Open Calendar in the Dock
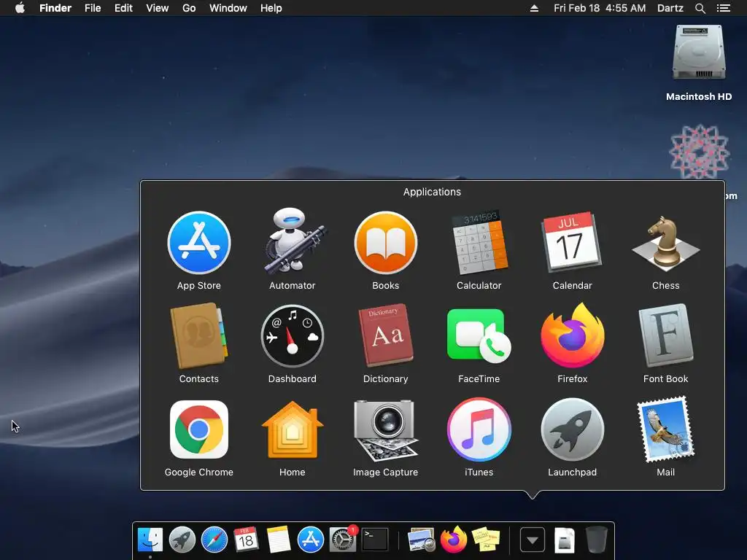747x560 pixels. [x=246, y=540]
